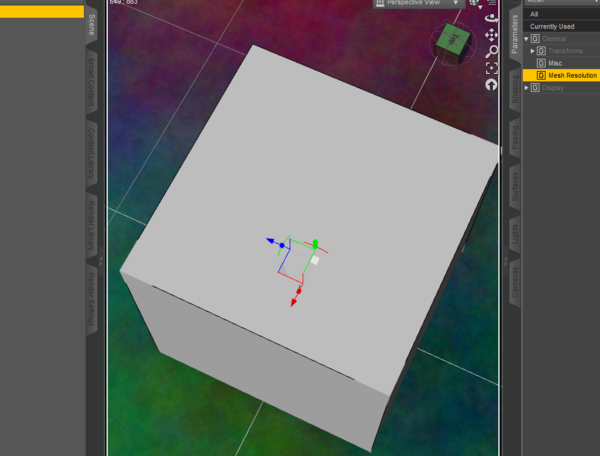Click the view cube Top face

[x=453, y=38]
